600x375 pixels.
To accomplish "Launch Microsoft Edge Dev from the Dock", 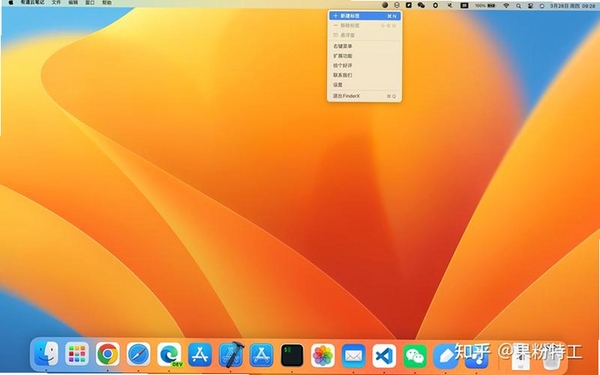I will tap(169, 355).
